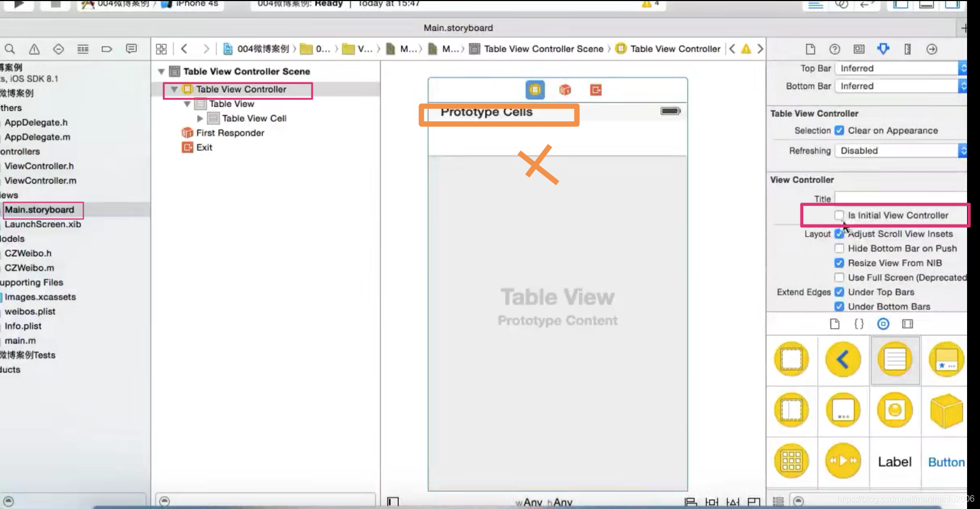Open the Pin constraints button
The image size is (980, 509).
[x=712, y=502]
